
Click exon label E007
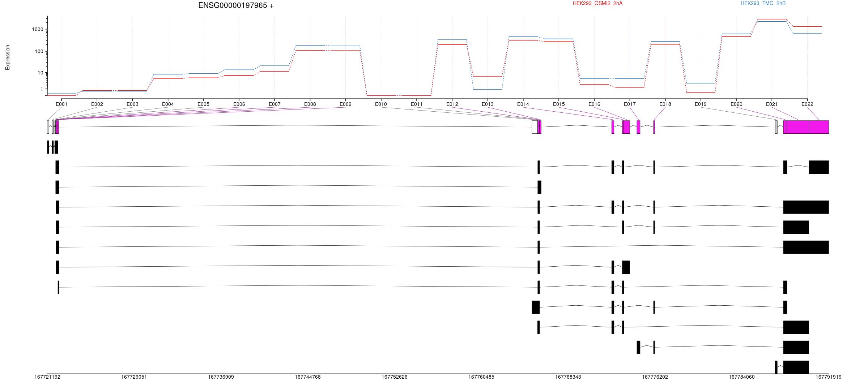pyautogui.click(x=275, y=104)
